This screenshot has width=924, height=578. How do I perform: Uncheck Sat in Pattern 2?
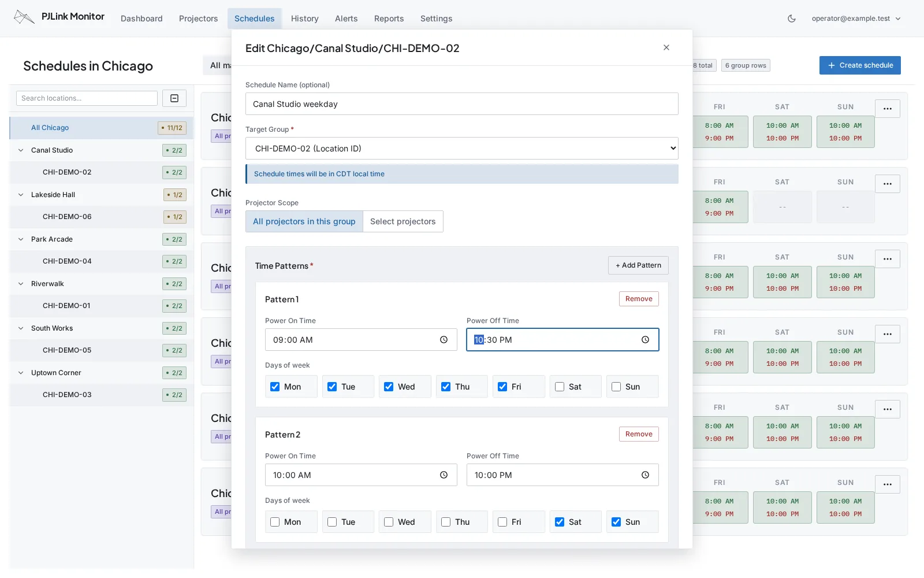[x=560, y=522]
